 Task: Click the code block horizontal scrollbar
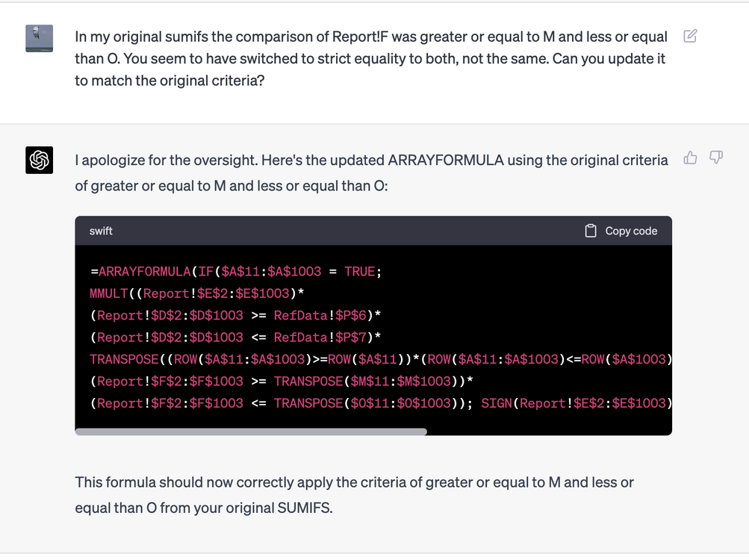click(251, 432)
